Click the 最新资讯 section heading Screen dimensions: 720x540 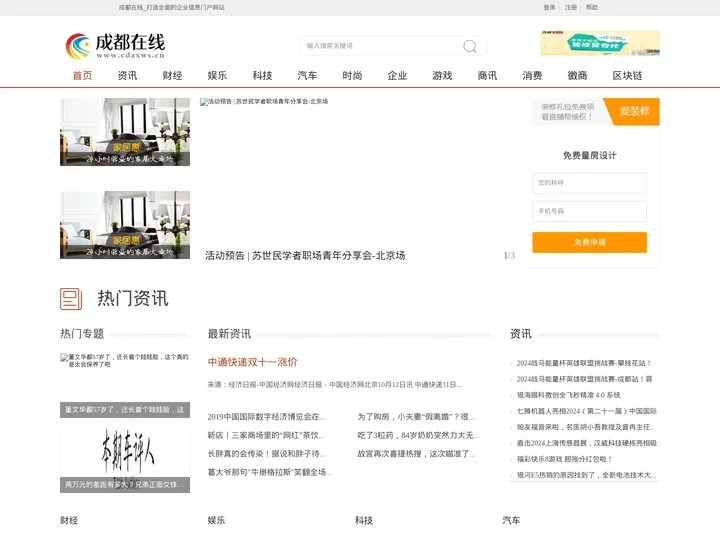(229, 334)
